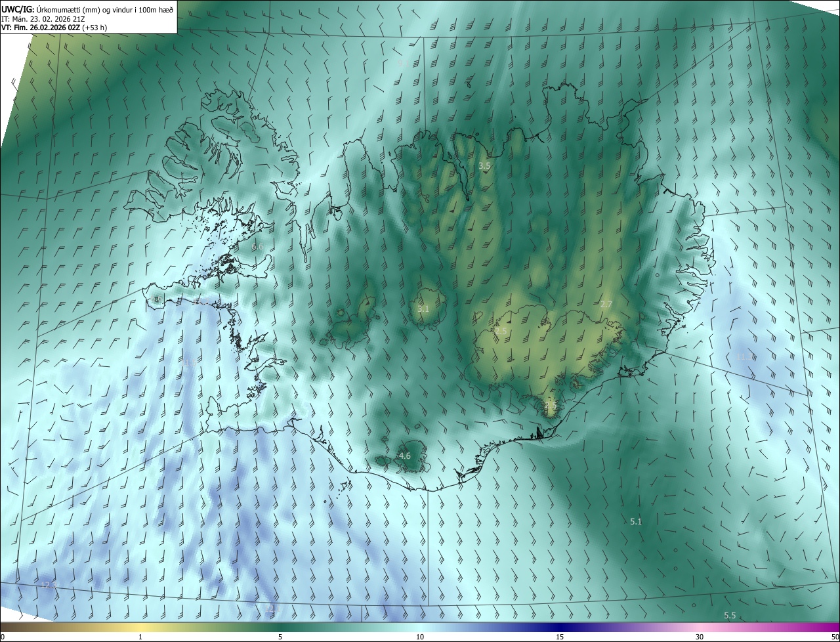Click the '30' tick on the color scale

tap(700, 637)
